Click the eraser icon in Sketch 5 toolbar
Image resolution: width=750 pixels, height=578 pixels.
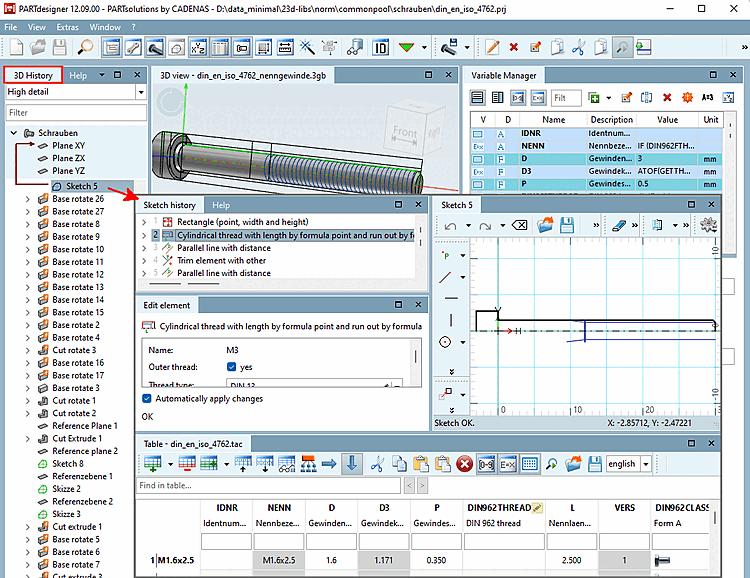(x=617, y=227)
